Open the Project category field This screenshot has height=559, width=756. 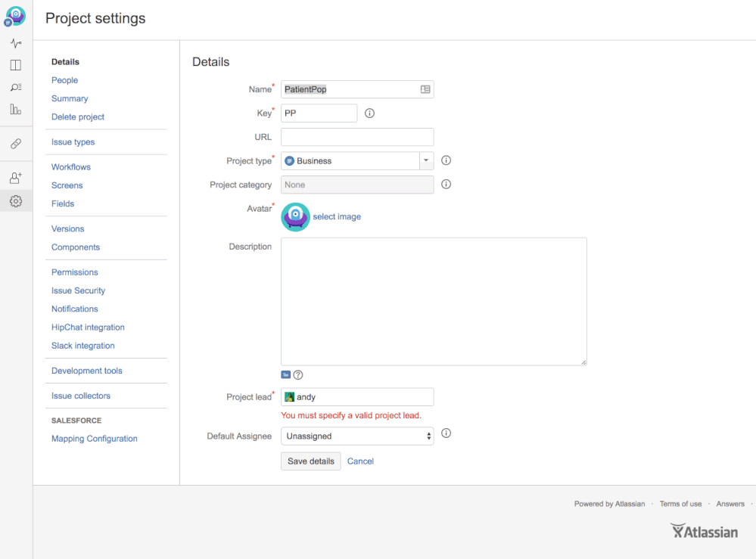[x=357, y=185]
